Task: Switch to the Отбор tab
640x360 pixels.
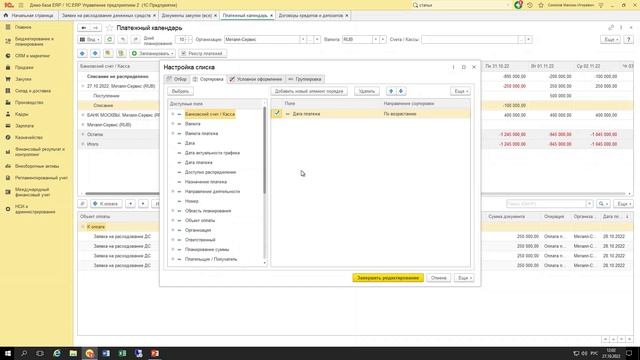Action: [177, 79]
